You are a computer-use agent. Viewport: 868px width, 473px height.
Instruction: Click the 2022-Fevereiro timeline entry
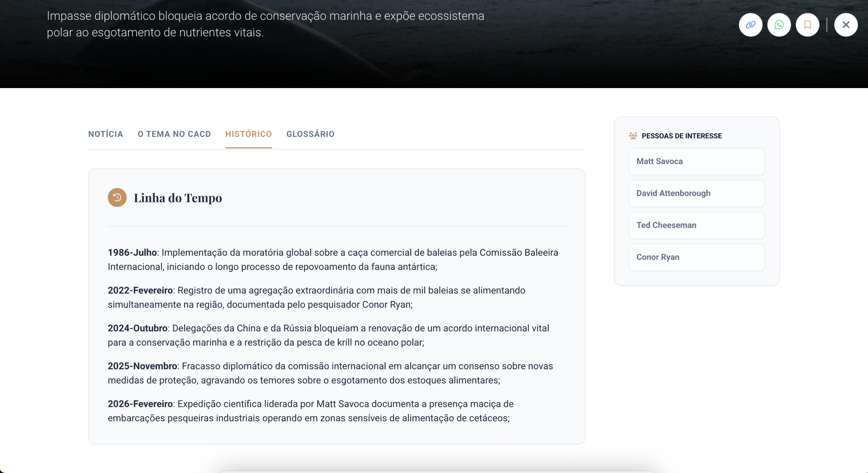pos(316,297)
